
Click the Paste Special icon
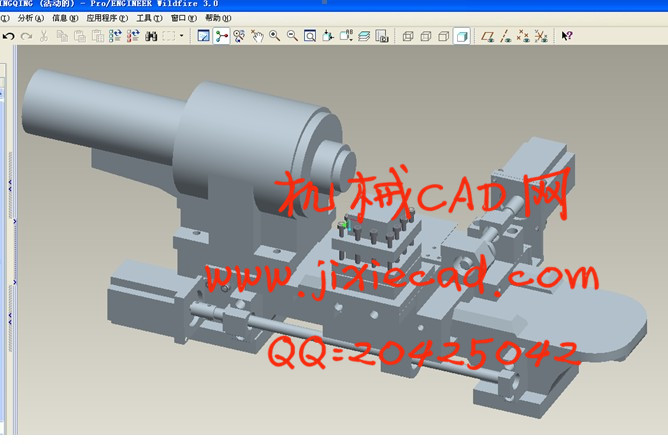pos(98,36)
